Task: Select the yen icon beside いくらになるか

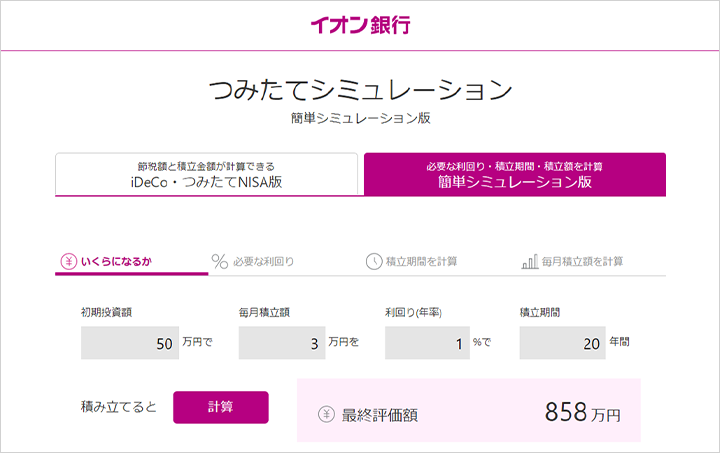Action: [x=69, y=262]
